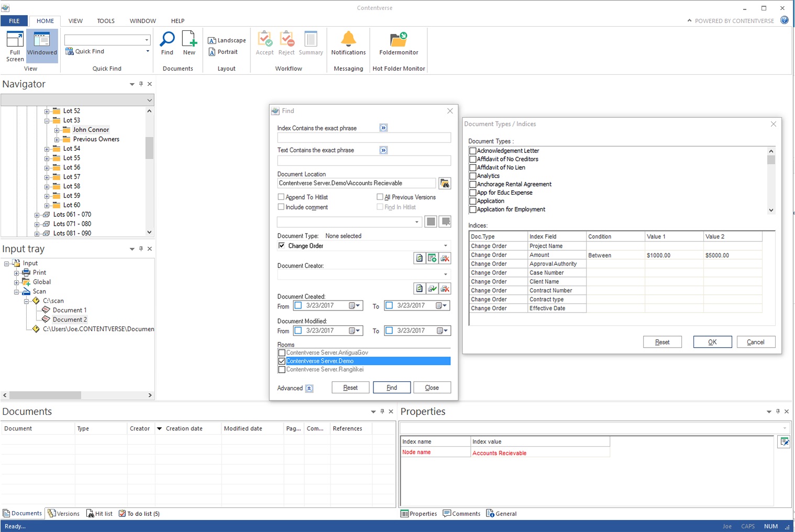Viewport: 795px width, 532px height.
Task: Click the Accept workflow icon
Action: (264, 43)
